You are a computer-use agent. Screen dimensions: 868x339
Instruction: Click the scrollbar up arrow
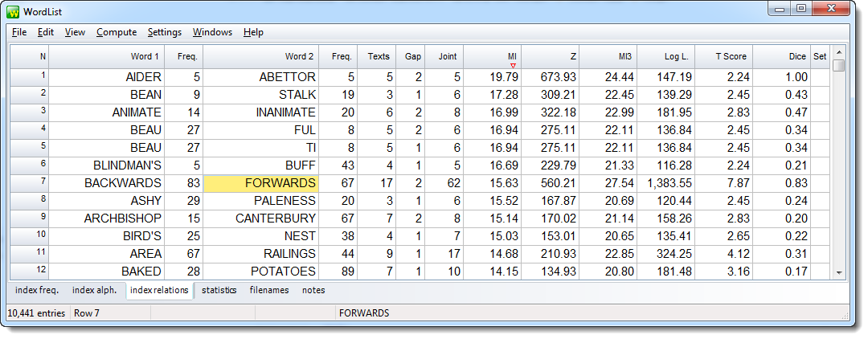pos(839,51)
